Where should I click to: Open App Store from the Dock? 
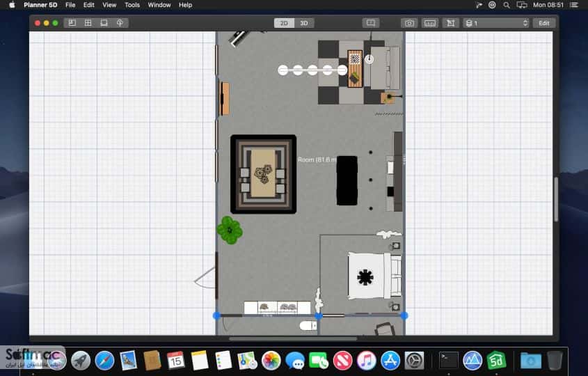(390, 360)
